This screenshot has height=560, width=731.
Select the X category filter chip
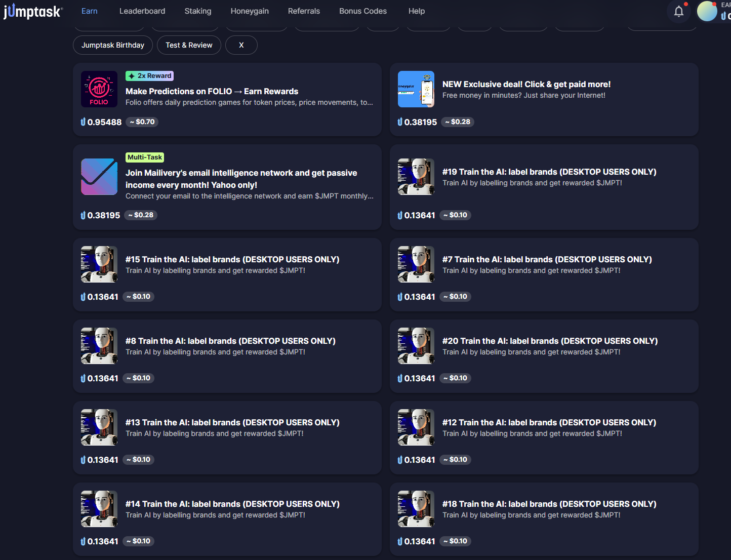tap(241, 45)
